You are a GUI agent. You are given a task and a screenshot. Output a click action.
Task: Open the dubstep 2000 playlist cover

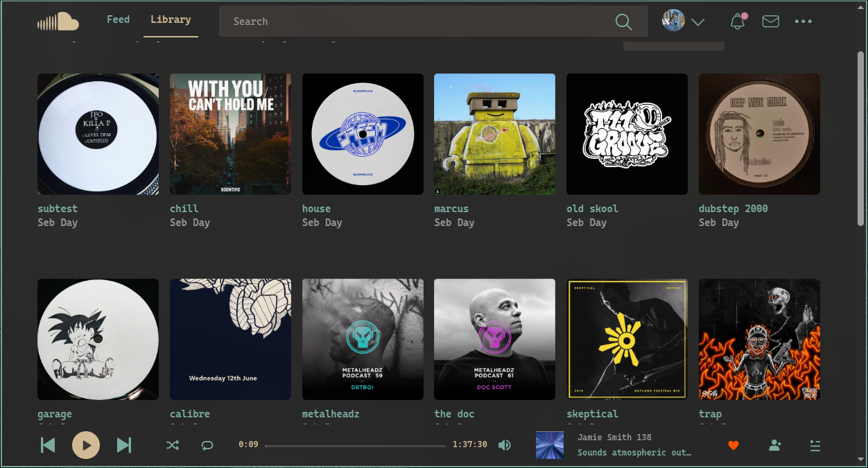pyautogui.click(x=759, y=135)
